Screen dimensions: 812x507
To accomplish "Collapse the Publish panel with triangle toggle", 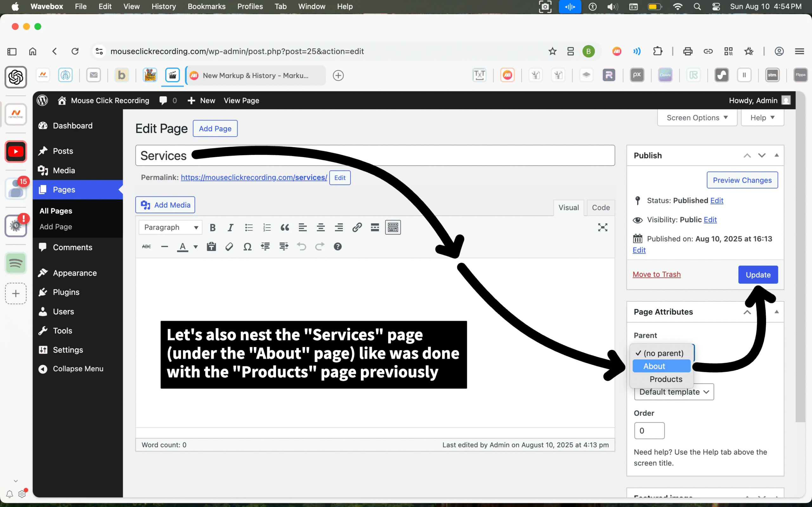I will pos(776,155).
